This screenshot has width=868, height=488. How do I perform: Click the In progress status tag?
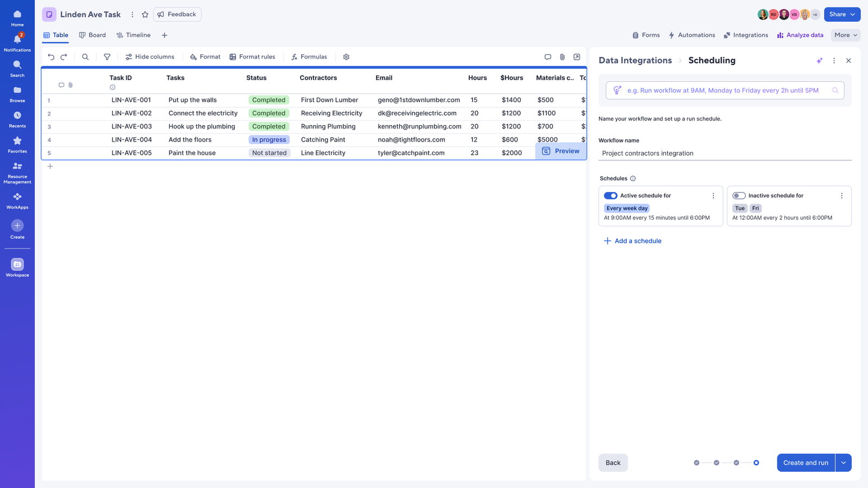pyautogui.click(x=269, y=140)
